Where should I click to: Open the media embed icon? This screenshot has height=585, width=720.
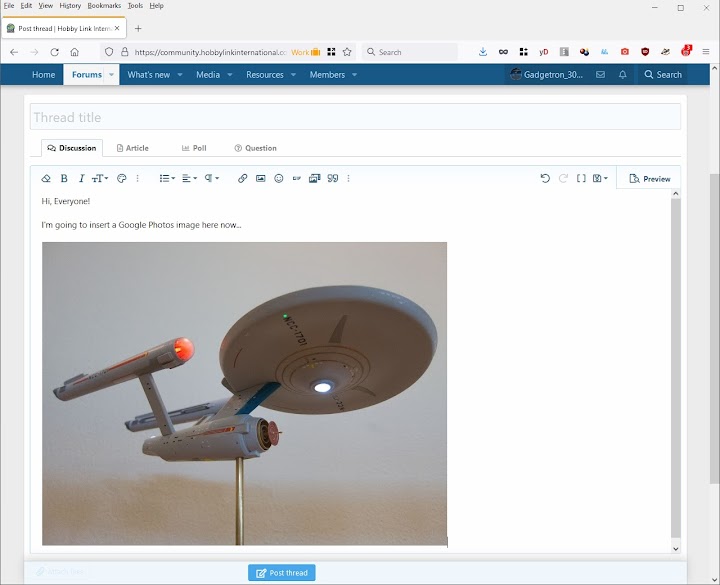point(315,179)
